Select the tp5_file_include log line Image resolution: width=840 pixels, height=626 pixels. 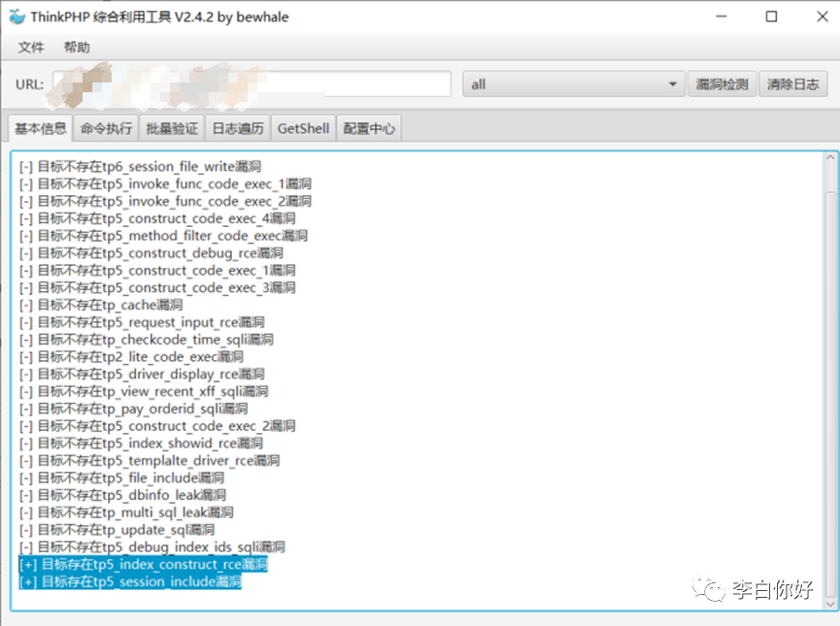pyautogui.click(x=121, y=478)
